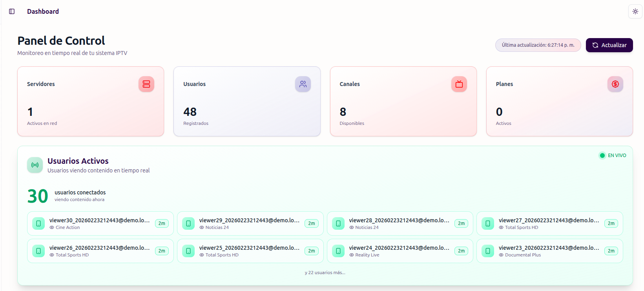
Task: Click the Canales TV icon
Action: point(459,84)
